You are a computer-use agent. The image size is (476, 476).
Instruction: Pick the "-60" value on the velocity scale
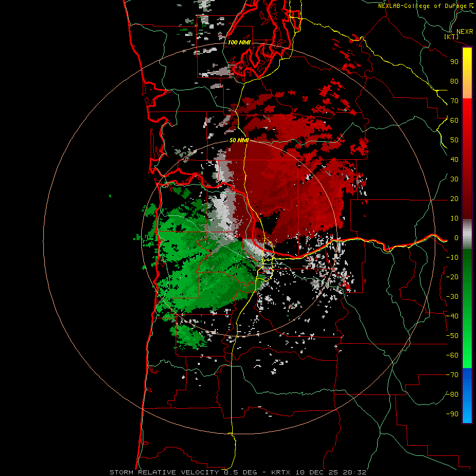tap(452, 355)
